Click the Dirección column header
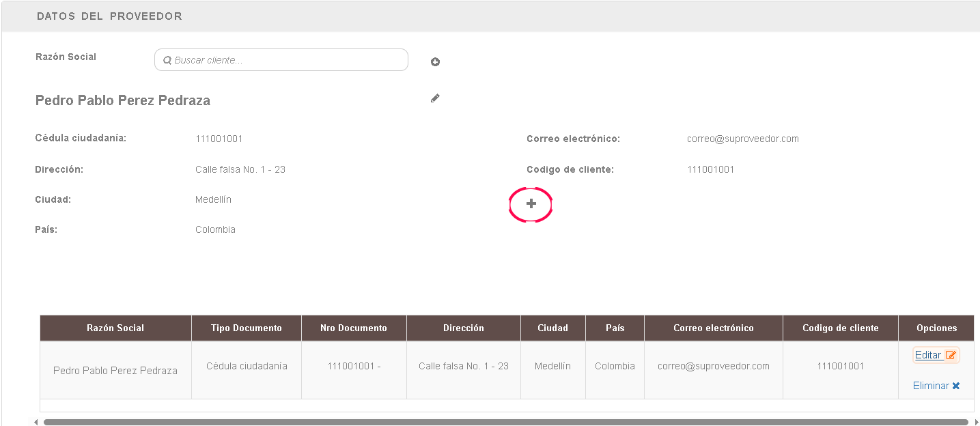This screenshot has width=980, height=426. coord(464,328)
